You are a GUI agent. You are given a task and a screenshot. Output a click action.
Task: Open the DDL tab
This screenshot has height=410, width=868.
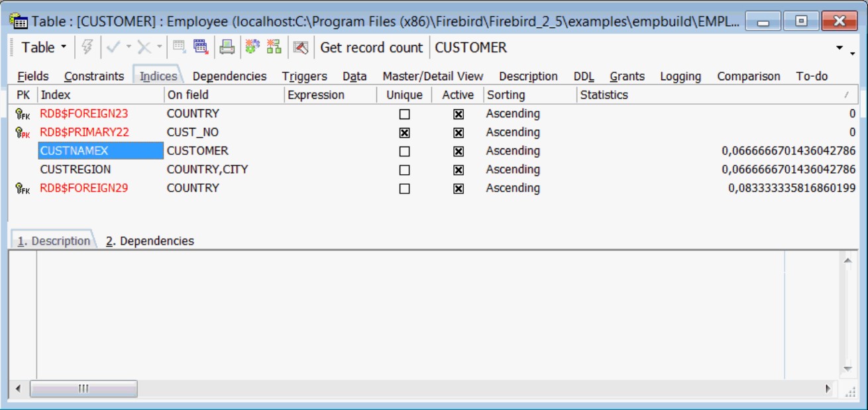pos(584,76)
